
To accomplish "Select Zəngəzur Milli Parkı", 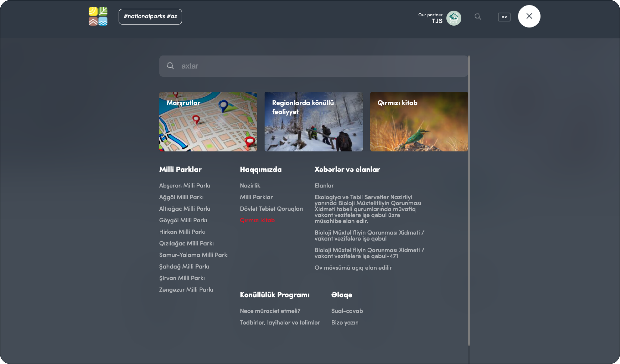I will pyautogui.click(x=186, y=290).
